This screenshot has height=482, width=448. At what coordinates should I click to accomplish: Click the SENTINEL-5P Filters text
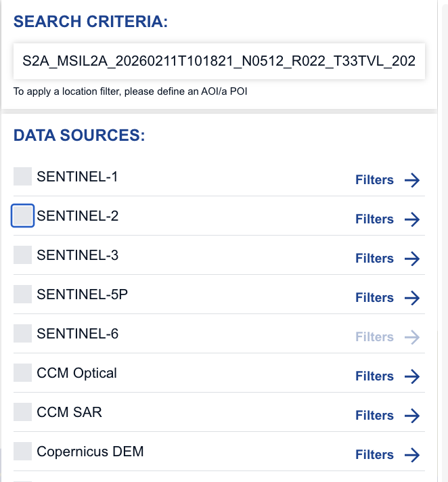click(x=374, y=298)
